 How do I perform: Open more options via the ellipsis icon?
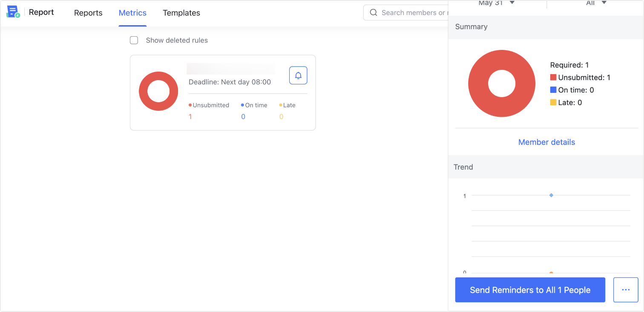626,290
